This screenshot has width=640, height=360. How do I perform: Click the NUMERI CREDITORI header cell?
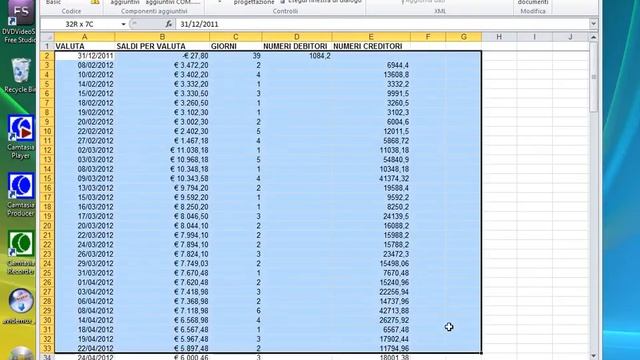(x=371, y=46)
